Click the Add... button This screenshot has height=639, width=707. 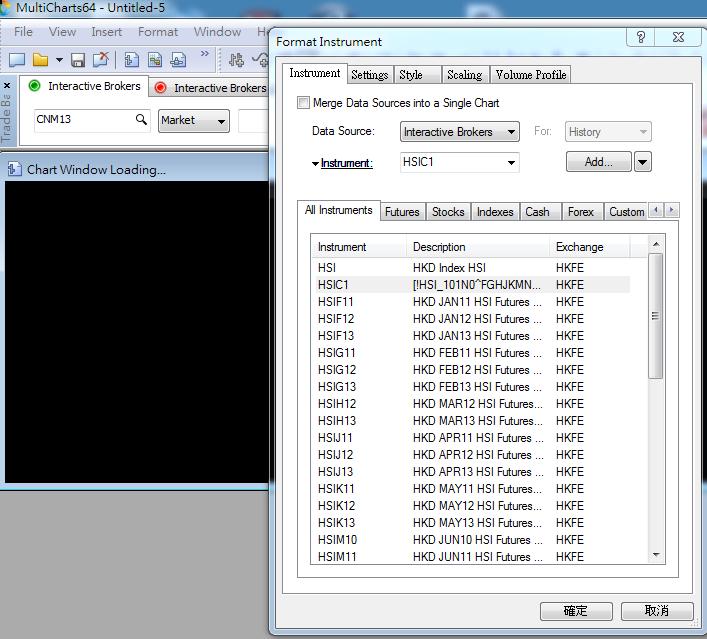pos(598,161)
